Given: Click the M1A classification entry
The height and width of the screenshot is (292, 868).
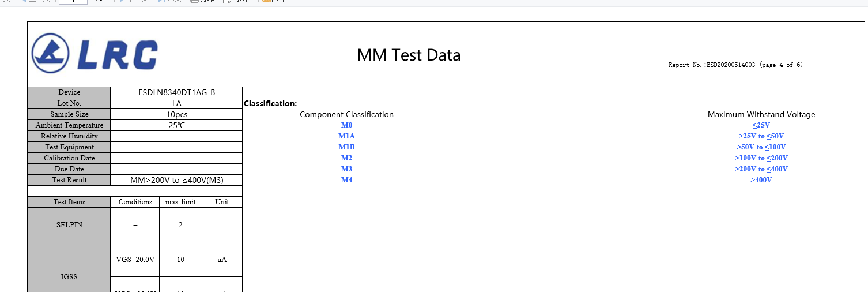Looking at the screenshot, I should click(x=346, y=136).
